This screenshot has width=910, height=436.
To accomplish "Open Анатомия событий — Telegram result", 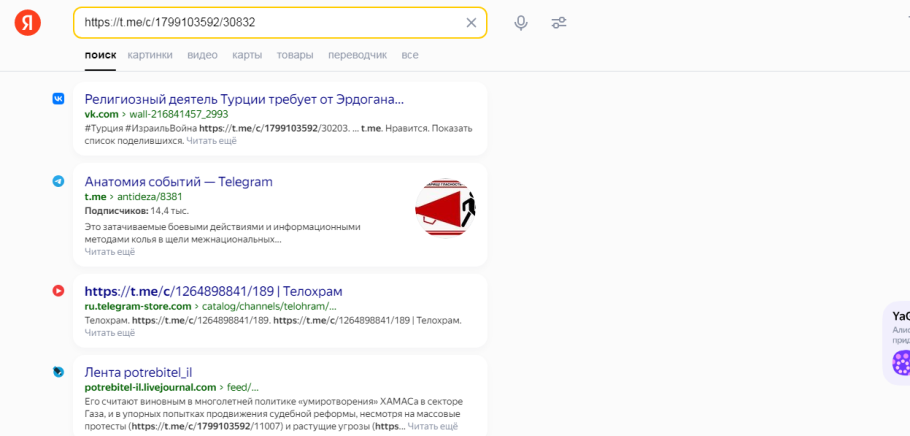I will [179, 182].
